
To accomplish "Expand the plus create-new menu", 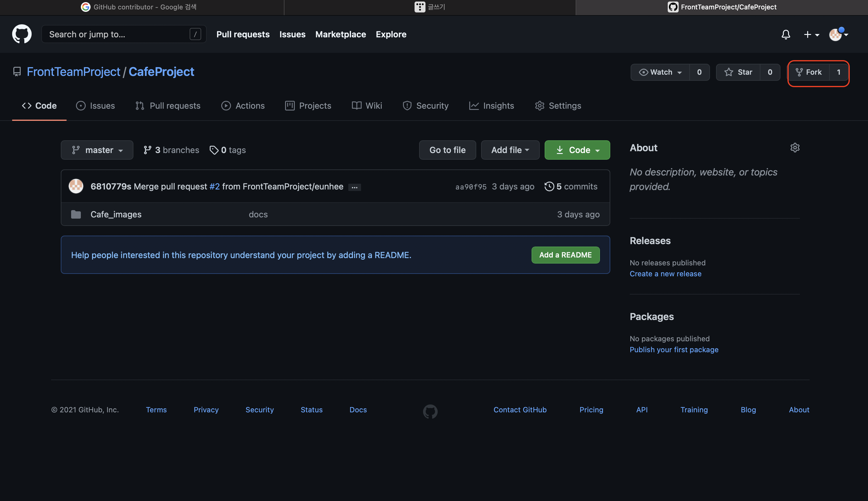I will point(811,34).
